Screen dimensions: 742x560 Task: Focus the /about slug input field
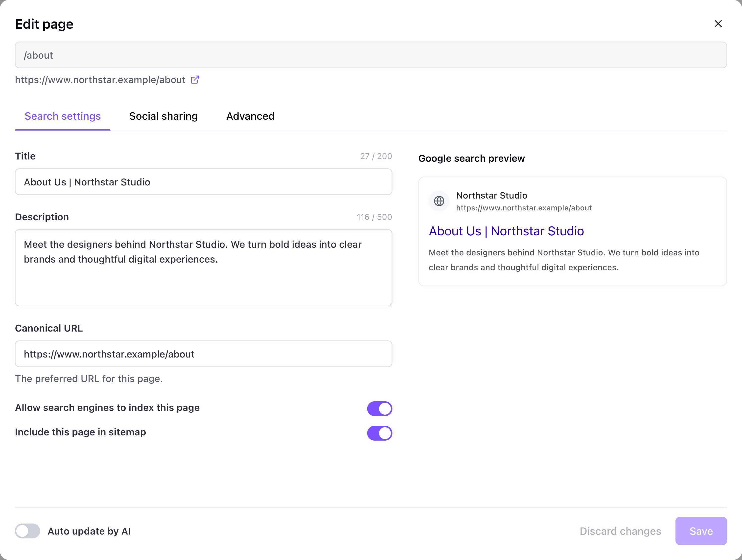tap(371, 55)
